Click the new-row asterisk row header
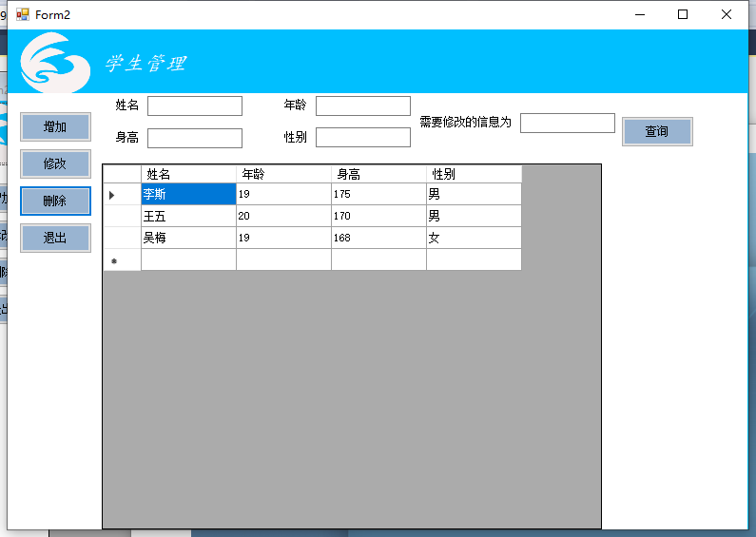This screenshot has height=537, width=756. (122, 259)
